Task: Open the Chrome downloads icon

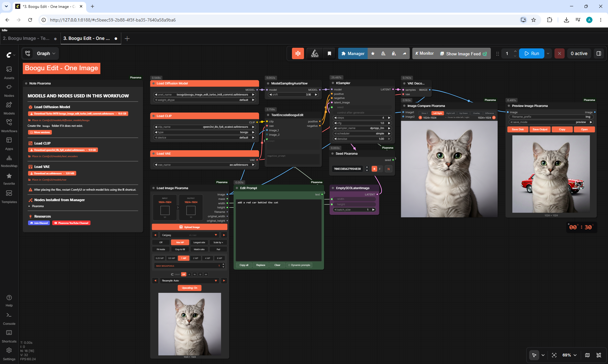Action: (566, 20)
